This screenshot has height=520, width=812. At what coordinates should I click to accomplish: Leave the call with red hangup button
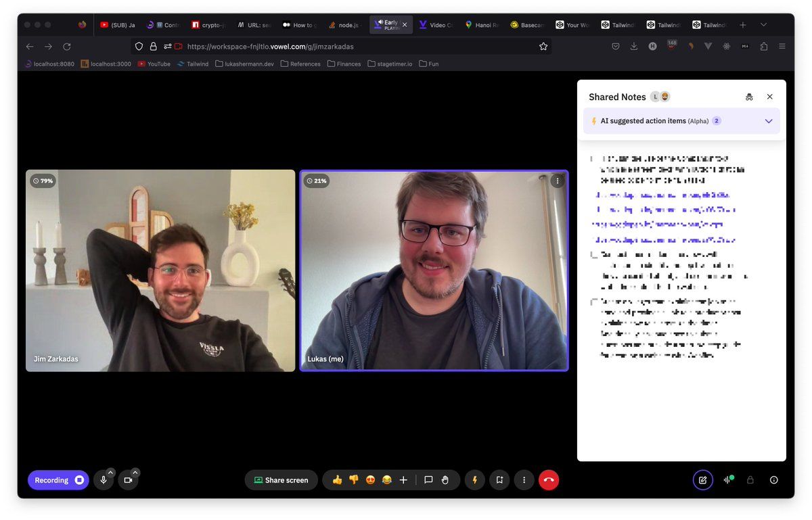click(x=549, y=480)
